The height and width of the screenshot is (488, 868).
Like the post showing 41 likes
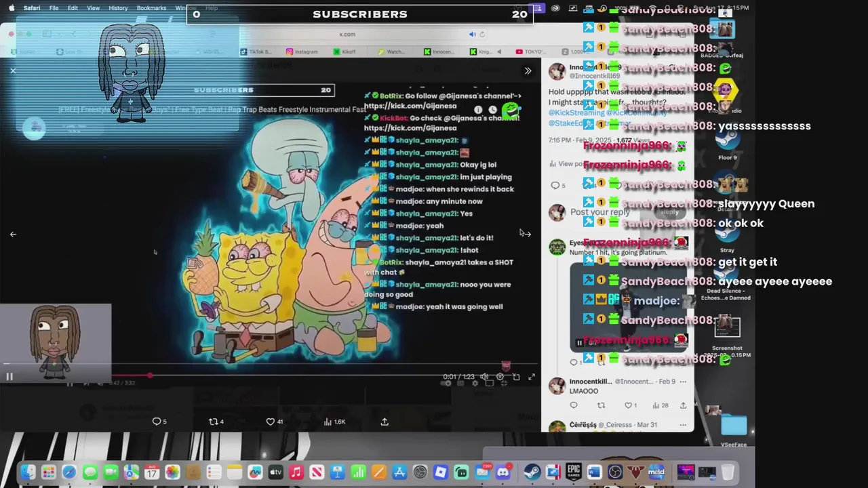click(x=275, y=422)
